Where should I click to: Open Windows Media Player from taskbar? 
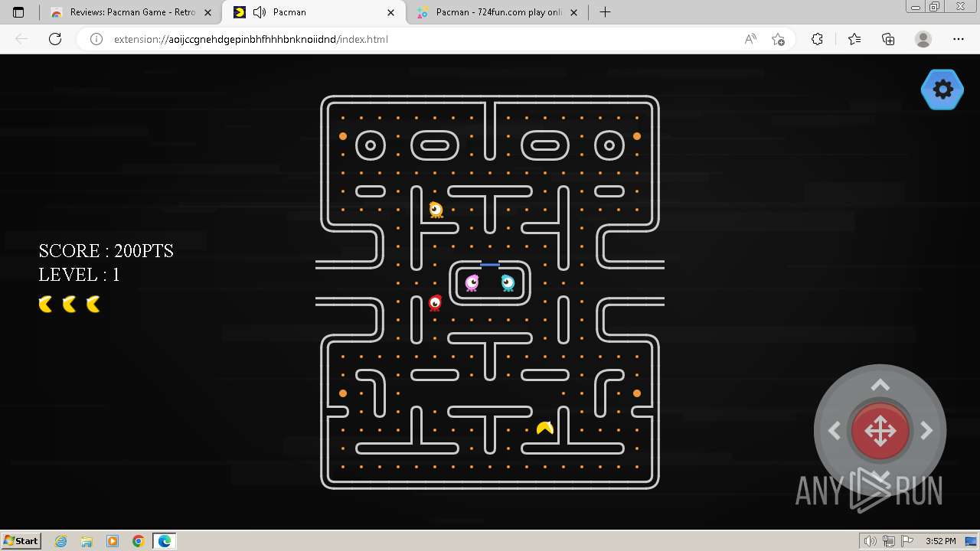point(113,541)
